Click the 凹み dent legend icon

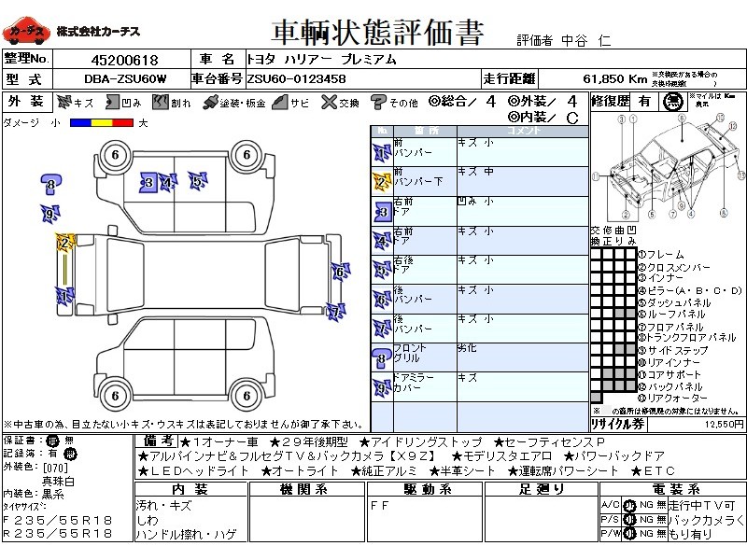pos(112,102)
